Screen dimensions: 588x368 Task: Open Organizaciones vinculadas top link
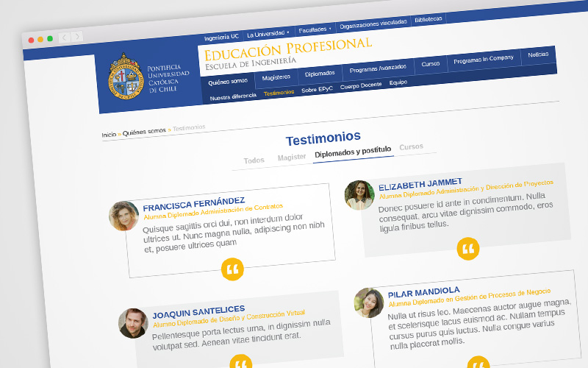373,24
